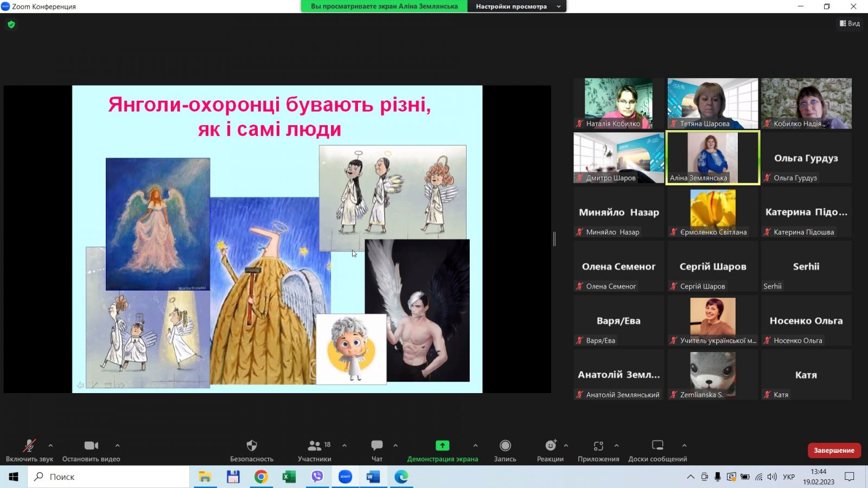Click system tray volume speaker icon
The height and width of the screenshot is (488, 868).
(772, 477)
